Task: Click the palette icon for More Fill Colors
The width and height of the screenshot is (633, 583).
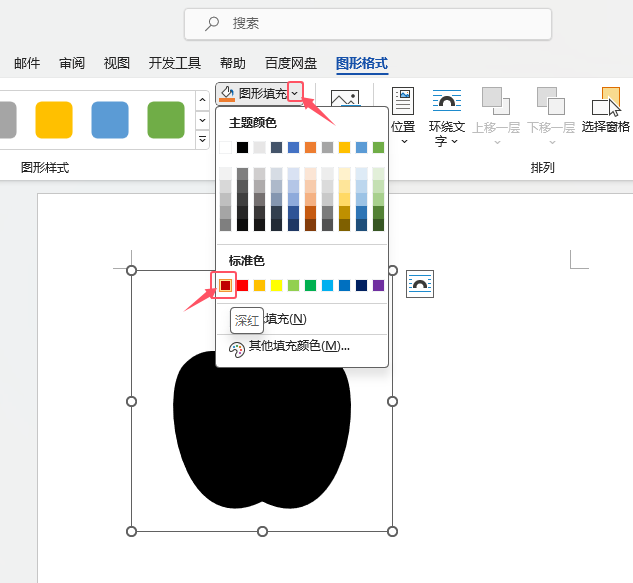Action: 237,349
